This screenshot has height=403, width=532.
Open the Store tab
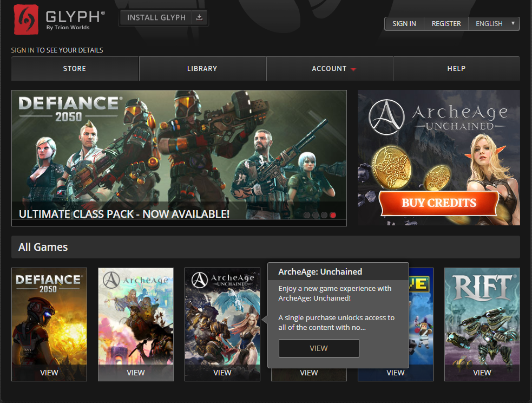pos(75,69)
